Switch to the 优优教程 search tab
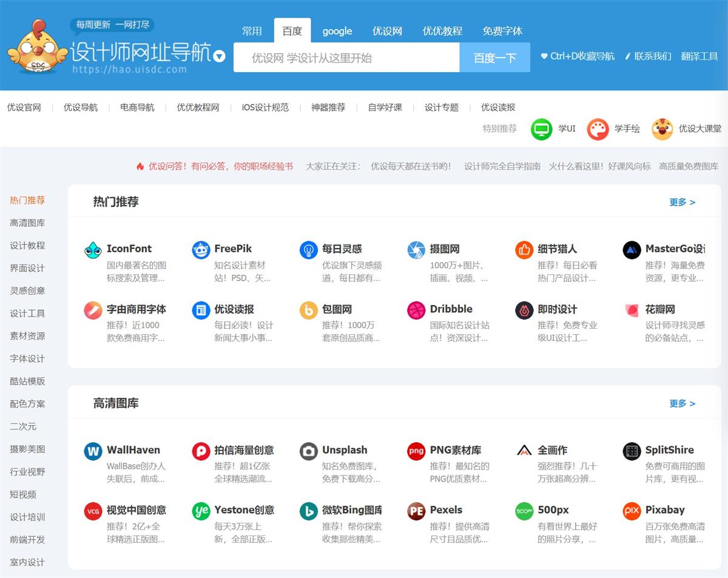Viewport: 728px width, 578px height. click(442, 31)
